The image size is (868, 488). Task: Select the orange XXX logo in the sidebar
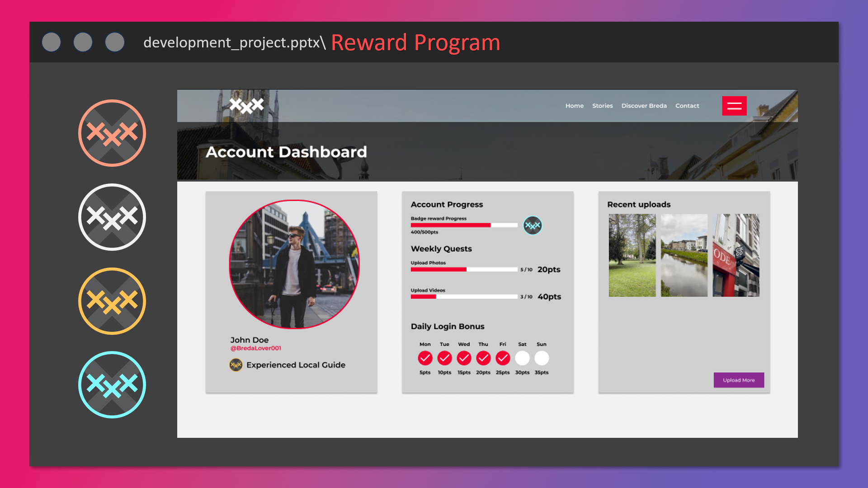tap(112, 133)
